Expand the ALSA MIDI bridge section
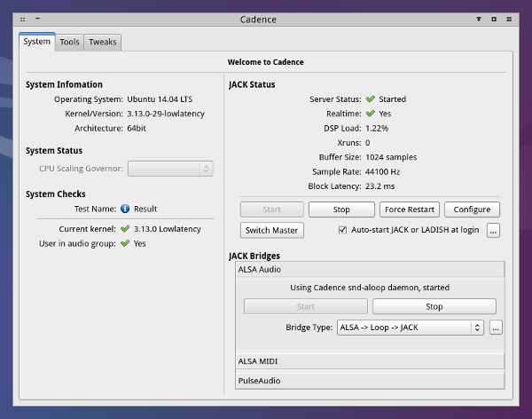Image resolution: width=532 pixels, height=419 pixels. [x=370, y=361]
